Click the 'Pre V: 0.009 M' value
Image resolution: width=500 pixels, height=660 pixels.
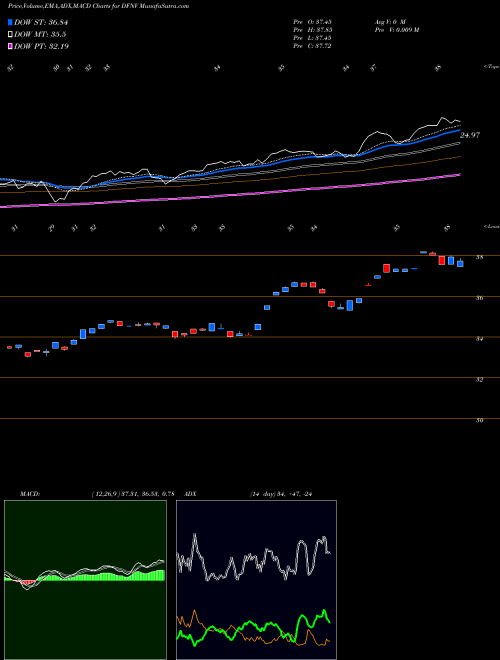coord(396,30)
